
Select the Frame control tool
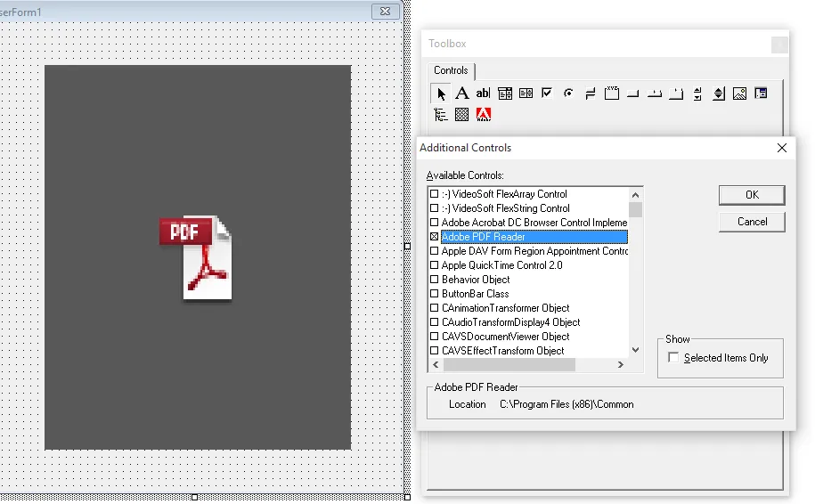pyautogui.click(x=611, y=93)
